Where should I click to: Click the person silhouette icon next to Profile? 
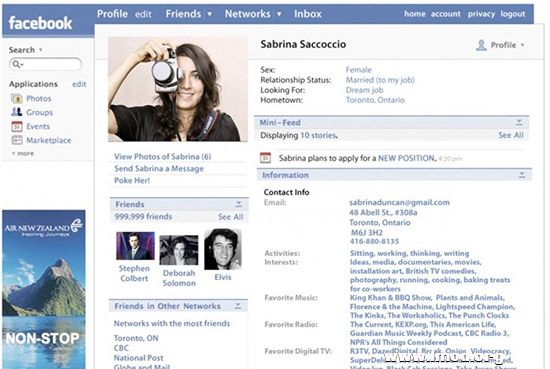[481, 45]
